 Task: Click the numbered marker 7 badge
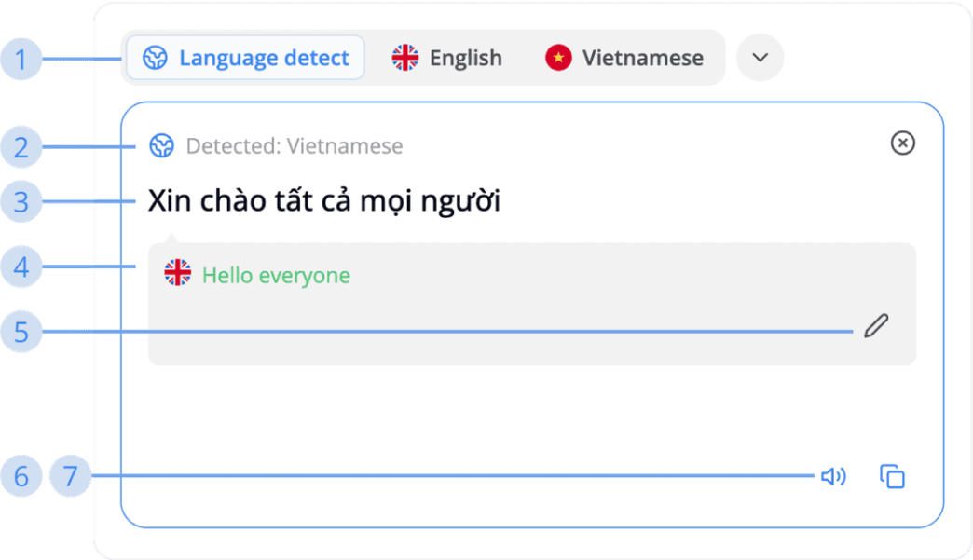tap(70, 476)
